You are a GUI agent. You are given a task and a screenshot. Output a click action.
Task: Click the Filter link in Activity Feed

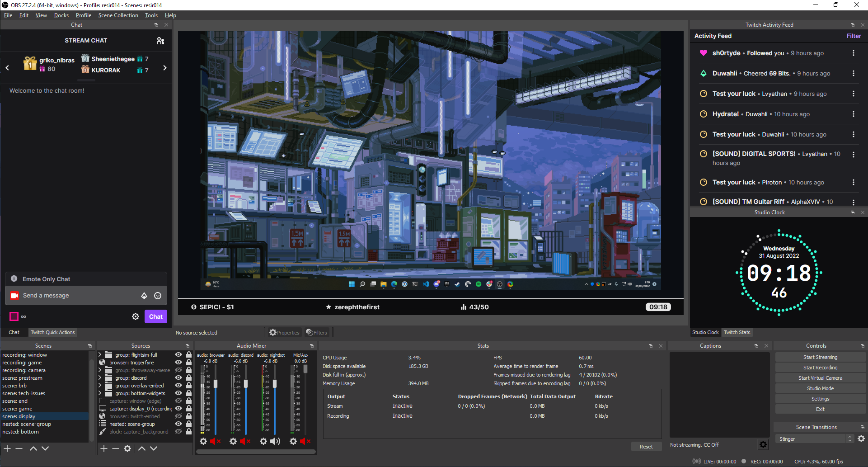pyautogui.click(x=854, y=36)
